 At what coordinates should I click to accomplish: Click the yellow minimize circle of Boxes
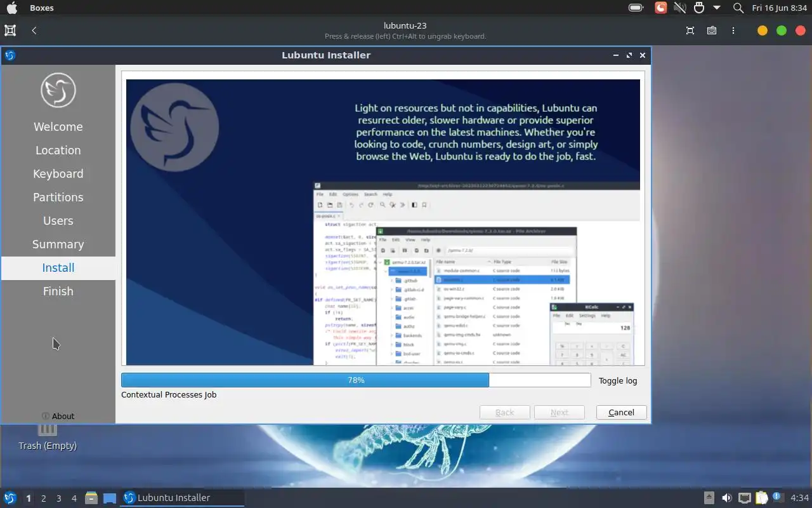tap(763, 30)
